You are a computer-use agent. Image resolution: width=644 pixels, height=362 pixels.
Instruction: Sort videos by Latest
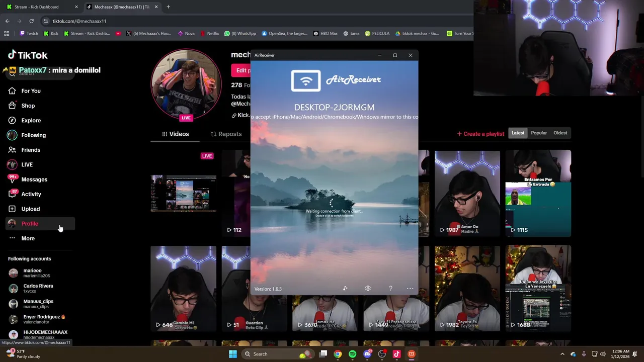pos(518,133)
